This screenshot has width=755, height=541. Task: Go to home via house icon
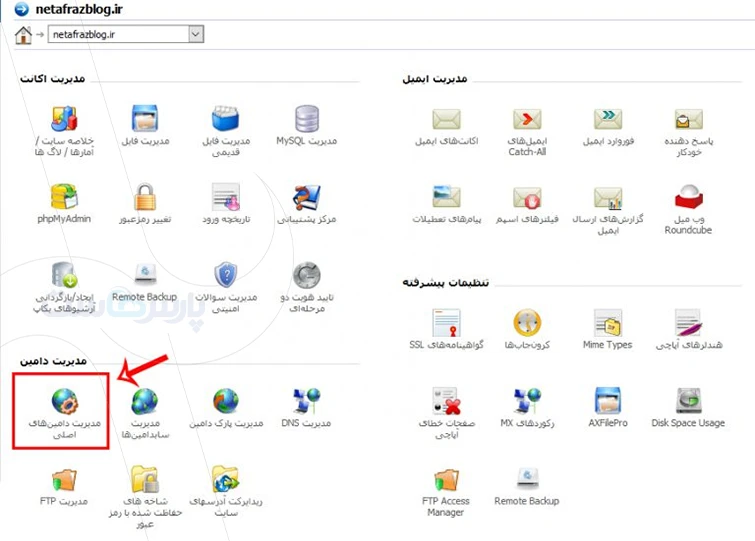coord(23,35)
